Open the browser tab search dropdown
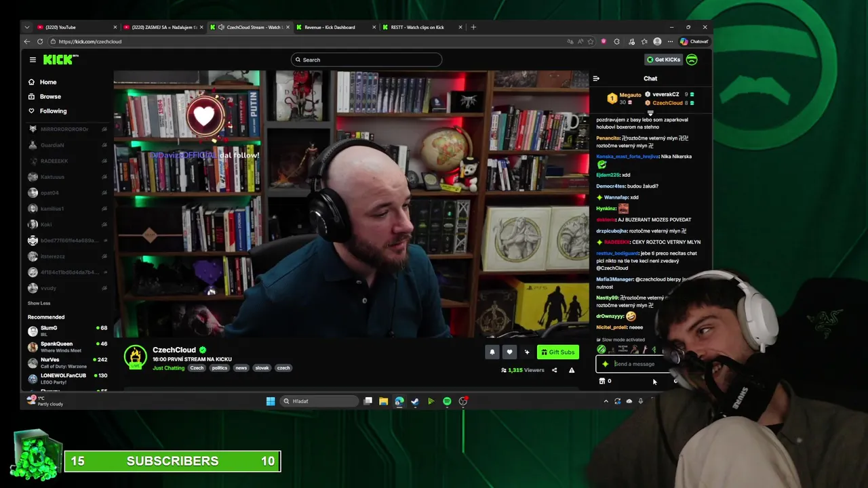The height and width of the screenshot is (488, 868). [27, 27]
